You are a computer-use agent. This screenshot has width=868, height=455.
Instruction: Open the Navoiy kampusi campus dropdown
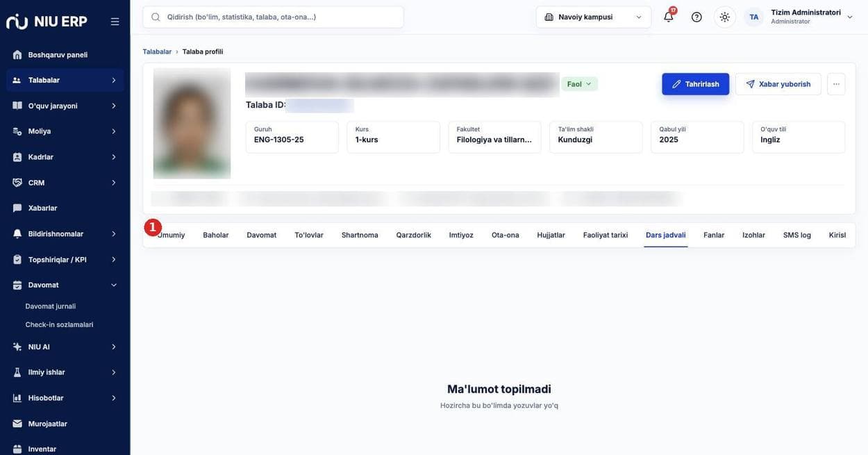pyautogui.click(x=594, y=17)
